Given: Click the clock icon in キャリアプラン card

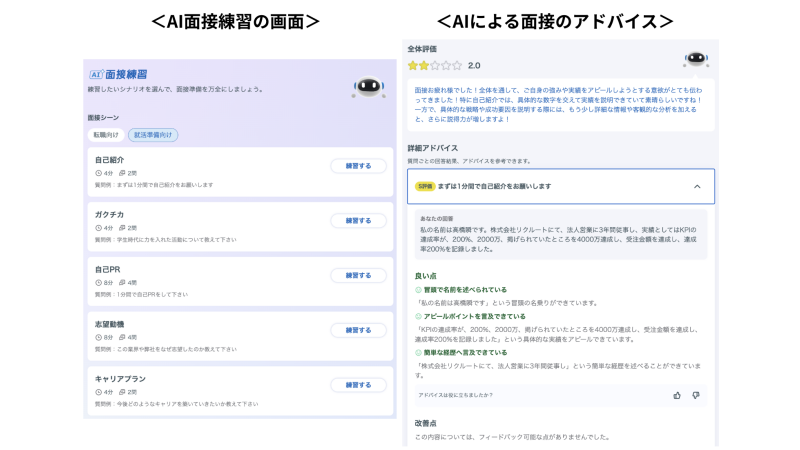Looking at the screenshot, I should [x=98, y=392].
